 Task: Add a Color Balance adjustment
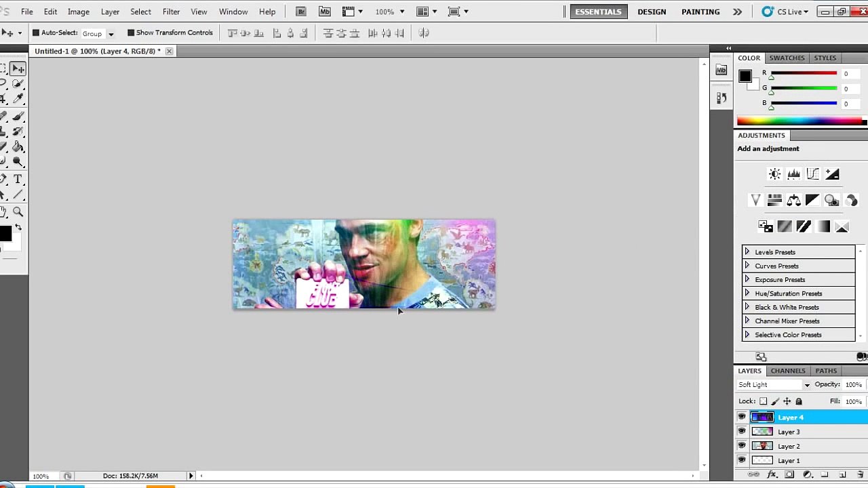pos(793,200)
